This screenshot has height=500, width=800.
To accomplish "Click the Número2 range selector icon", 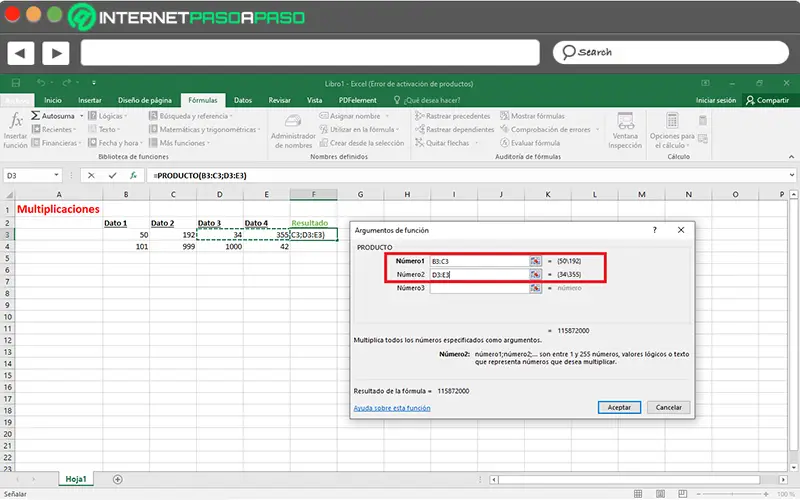I will point(536,274).
